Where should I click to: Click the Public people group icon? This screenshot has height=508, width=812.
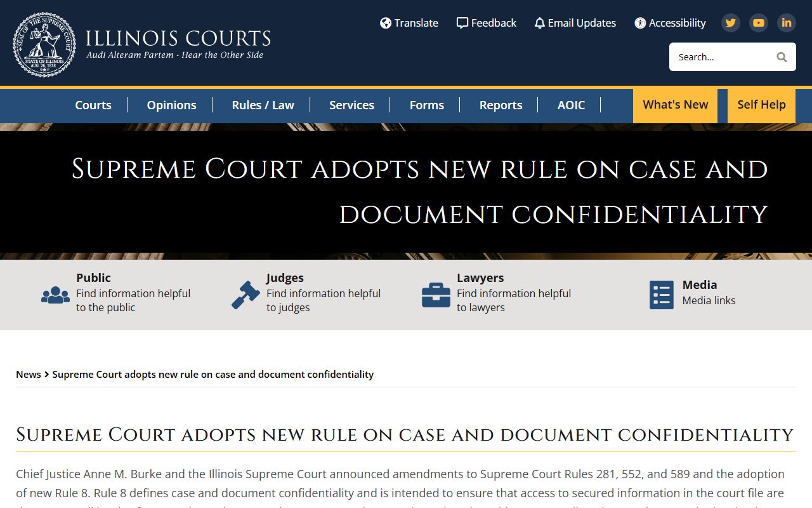[x=56, y=295]
